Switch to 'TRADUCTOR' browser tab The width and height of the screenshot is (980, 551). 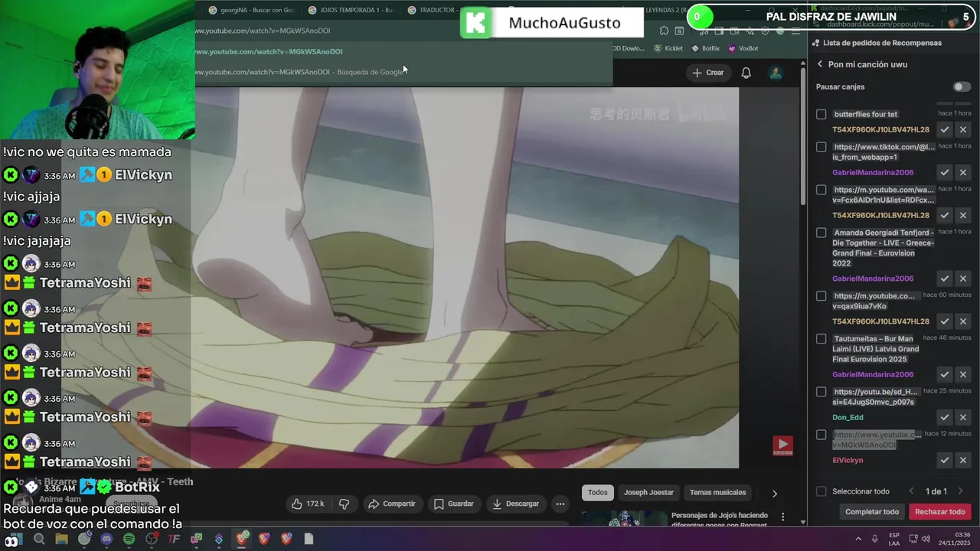(x=433, y=10)
